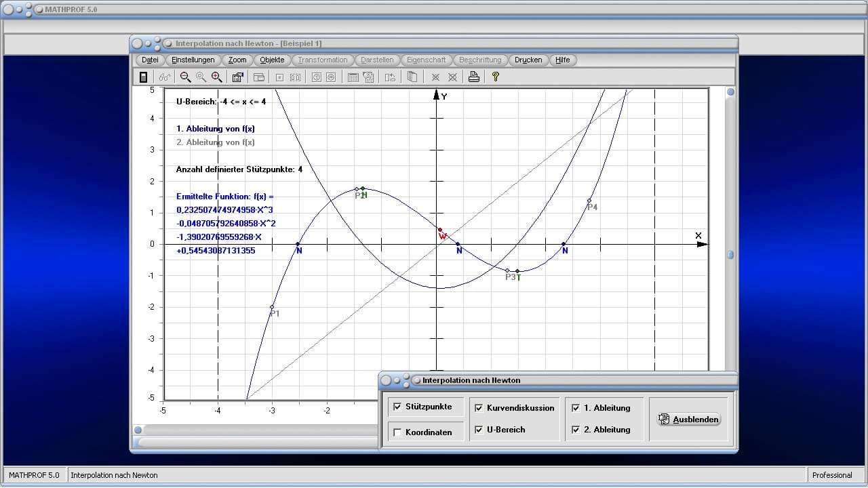Click point P3 on the curve

coord(508,270)
